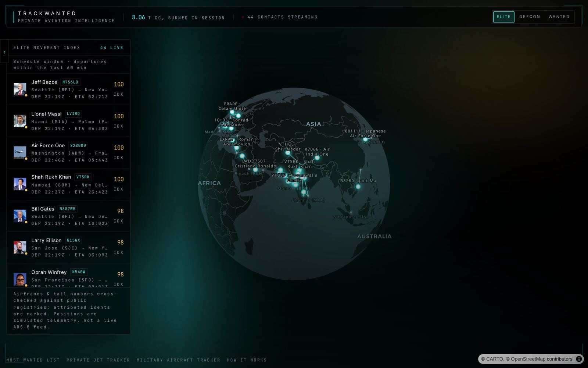Select the Shah Rukh Khan list row
The height and width of the screenshot is (368, 588).
pos(69,184)
